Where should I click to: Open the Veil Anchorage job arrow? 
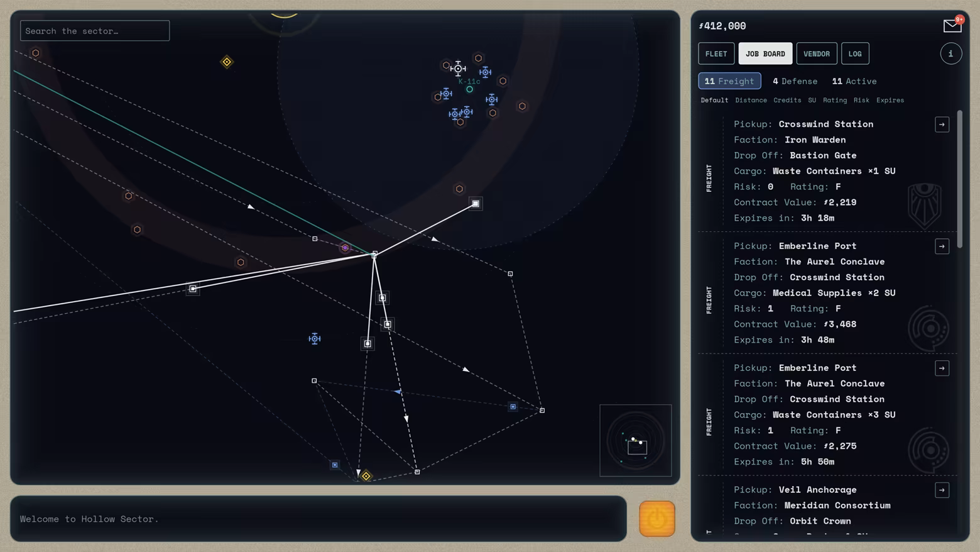(942, 490)
